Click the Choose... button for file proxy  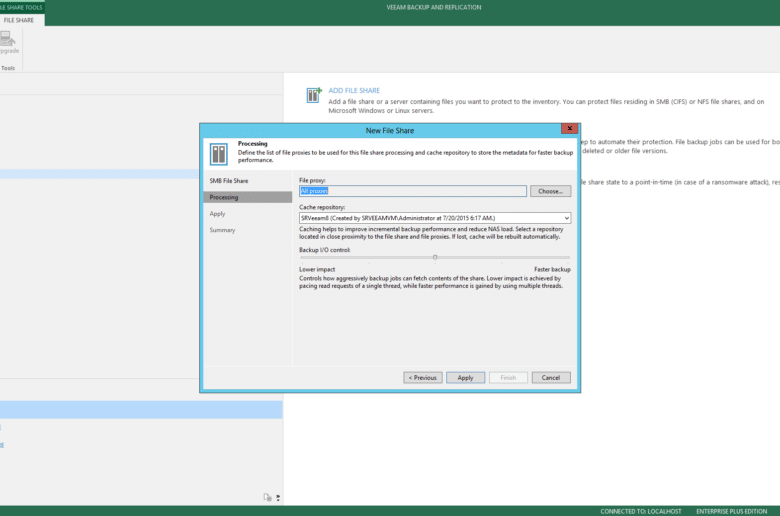pyautogui.click(x=550, y=191)
